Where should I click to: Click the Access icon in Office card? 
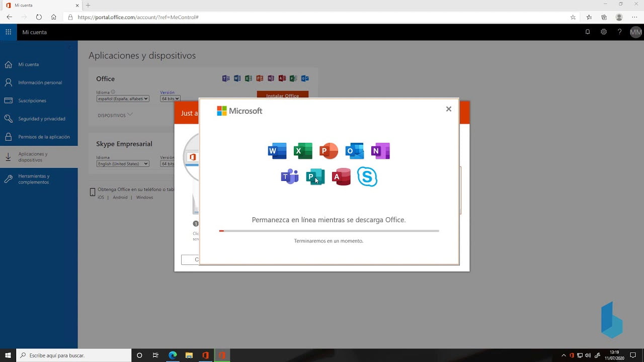pyautogui.click(x=282, y=78)
